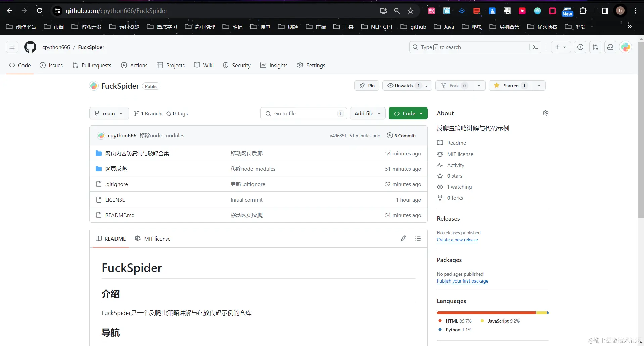Open the NLP-GPT bookmarks folder
644x346 pixels.
click(377, 27)
